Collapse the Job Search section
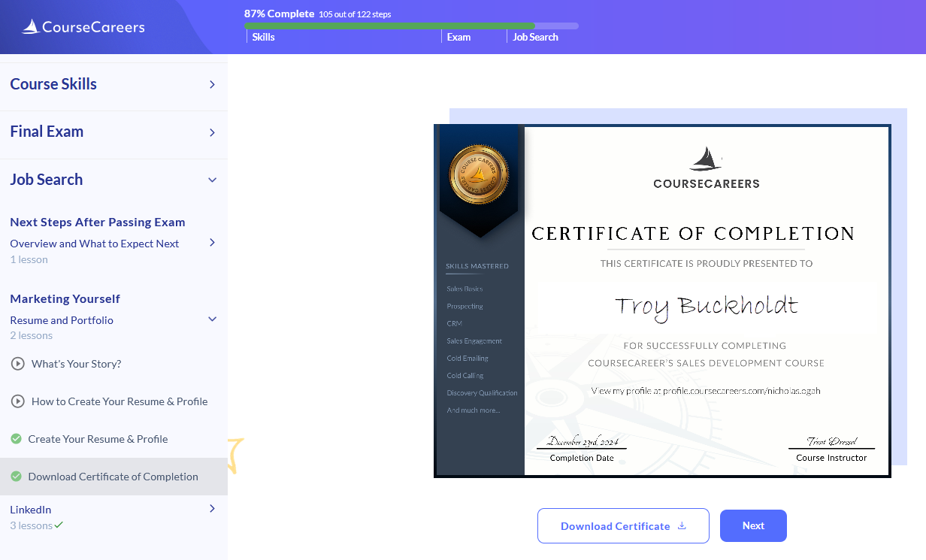926x560 pixels. (212, 180)
